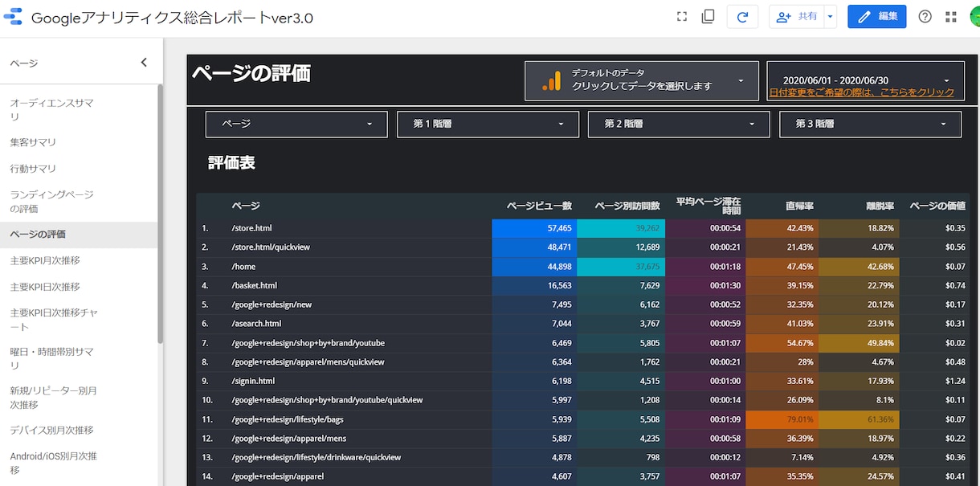980x486 pixels.
Task: Open the ページ filter dropdown
Action: (x=296, y=124)
